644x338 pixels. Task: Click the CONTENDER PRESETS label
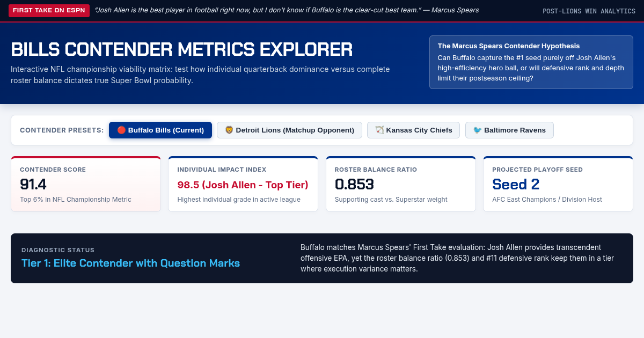tap(62, 130)
